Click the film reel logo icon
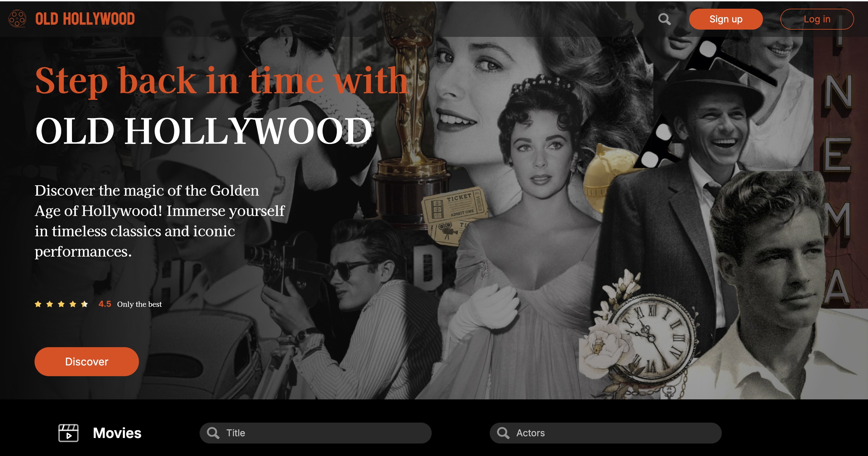The image size is (868, 456). 17,19
